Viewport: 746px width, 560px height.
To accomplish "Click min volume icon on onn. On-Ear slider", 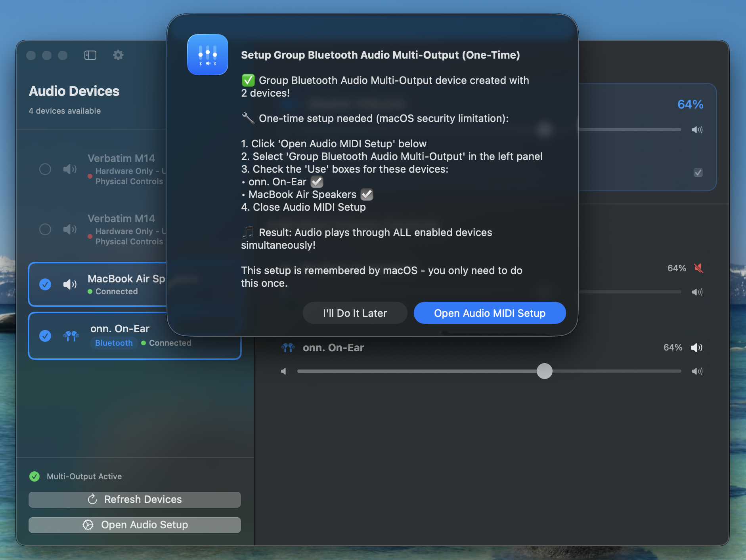I will 284,371.
